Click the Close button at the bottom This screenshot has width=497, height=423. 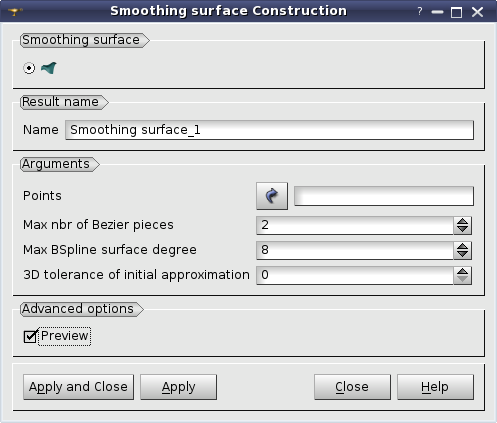tap(352, 387)
